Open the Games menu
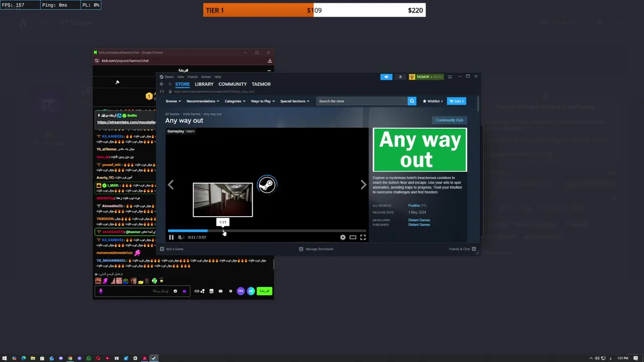The height and width of the screenshot is (362, 644). click(x=206, y=77)
